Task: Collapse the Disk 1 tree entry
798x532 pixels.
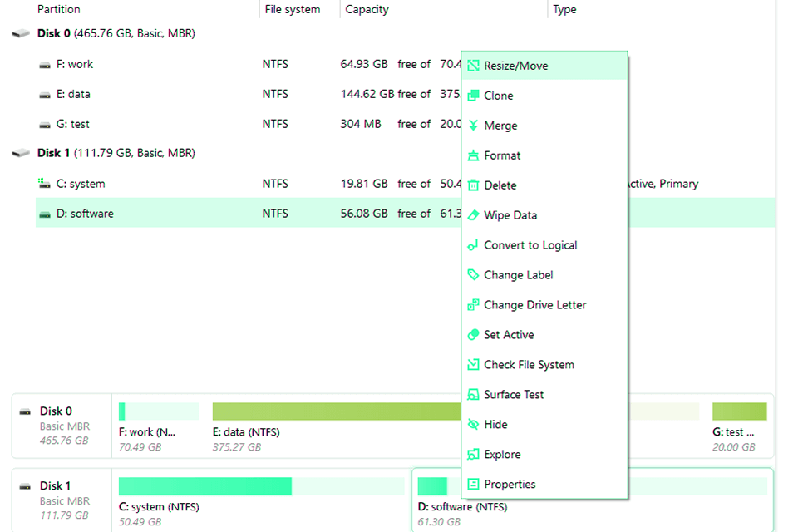Action: coord(18,153)
